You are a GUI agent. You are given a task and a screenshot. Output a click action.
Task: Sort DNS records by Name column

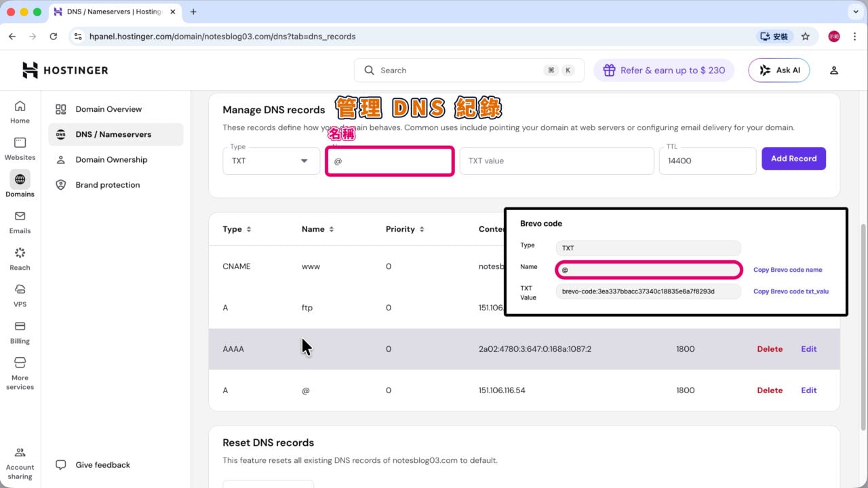coord(317,229)
